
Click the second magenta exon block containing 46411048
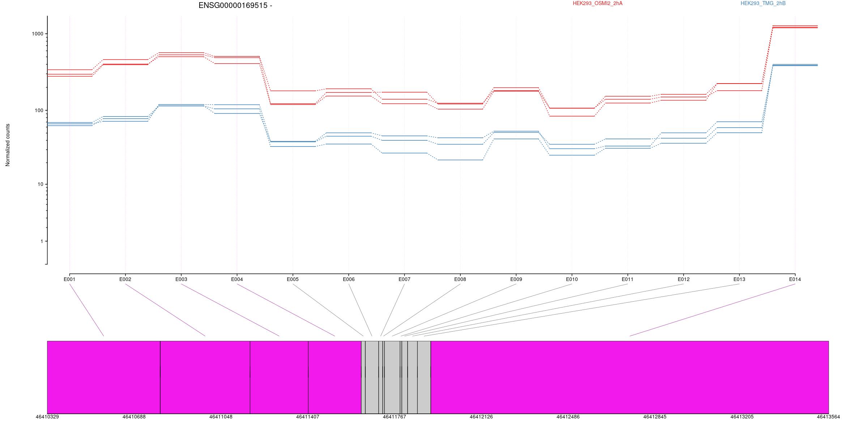click(205, 377)
